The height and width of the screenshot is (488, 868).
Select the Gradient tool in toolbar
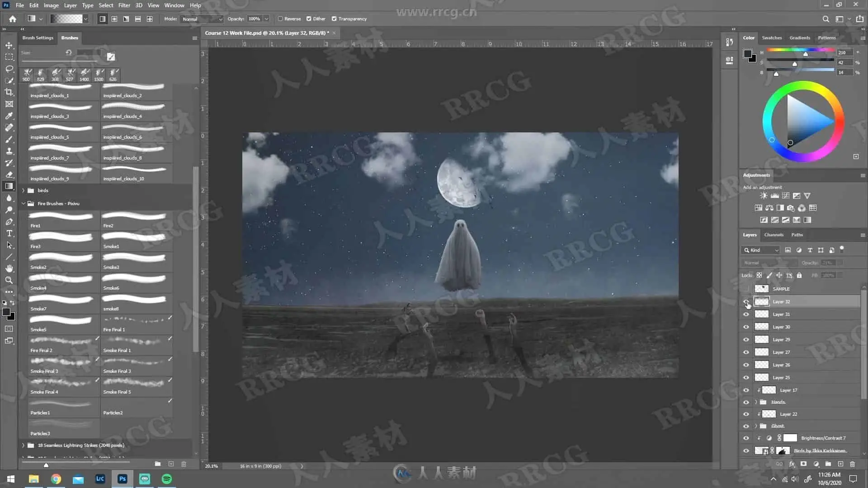(9, 186)
